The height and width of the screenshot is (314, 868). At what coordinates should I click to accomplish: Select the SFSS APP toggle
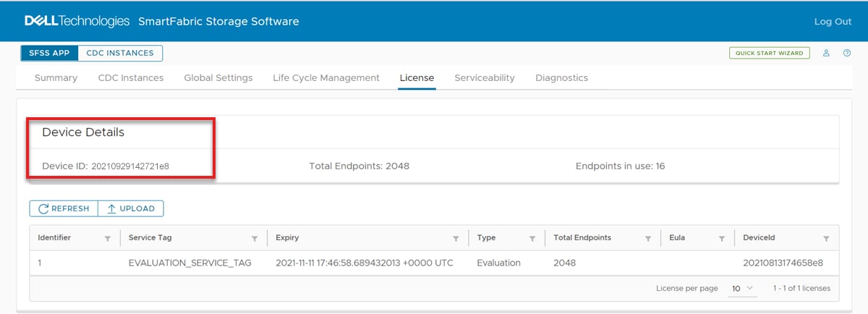click(49, 53)
